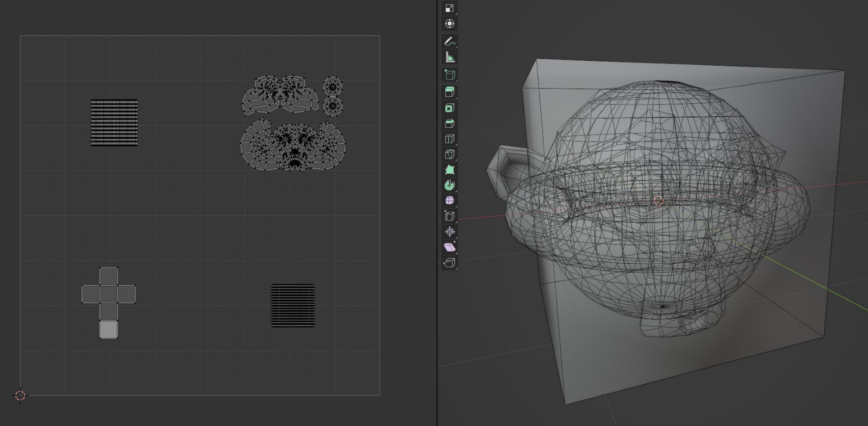Screen dimensions: 868x426
Task: Select the Scale tool
Action: click(450, 8)
